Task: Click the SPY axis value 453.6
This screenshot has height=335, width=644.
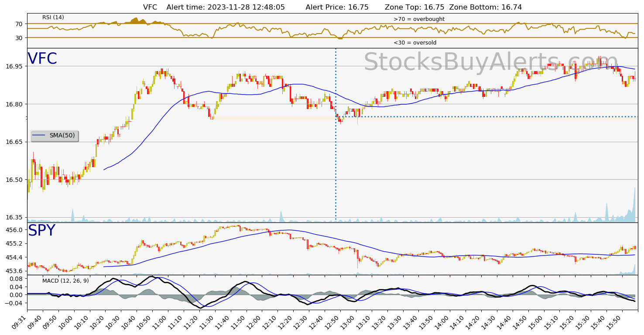Action: [x=15, y=271]
